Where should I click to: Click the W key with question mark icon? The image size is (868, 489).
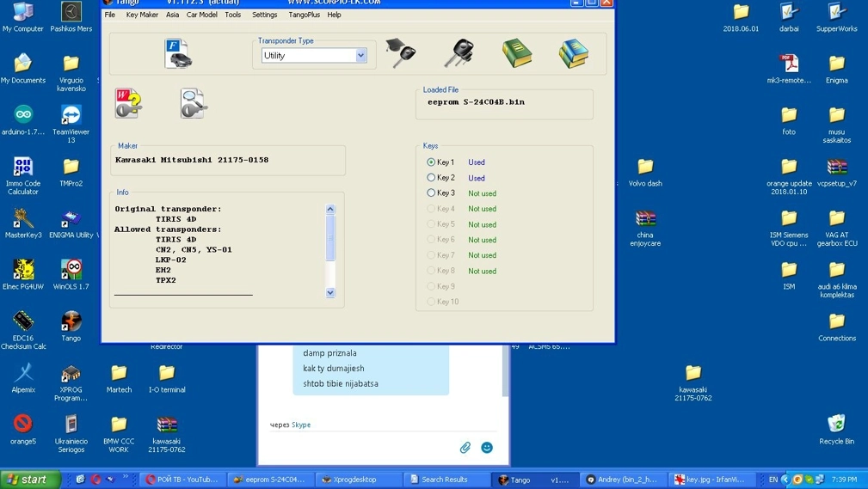coord(128,103)
